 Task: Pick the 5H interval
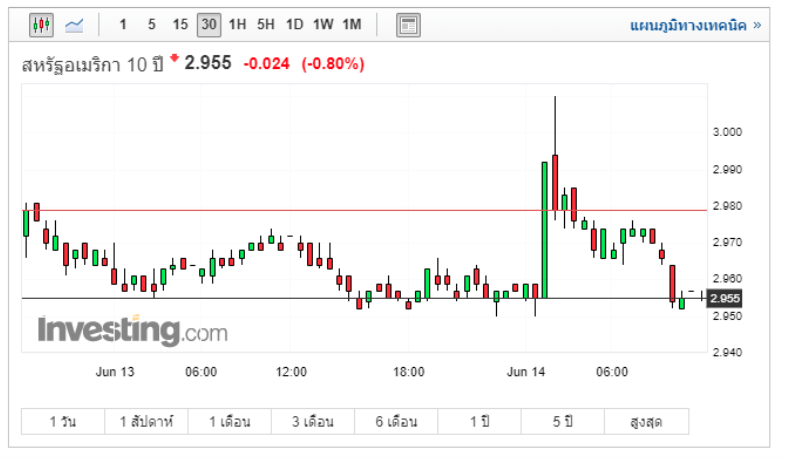click(266, 24)
